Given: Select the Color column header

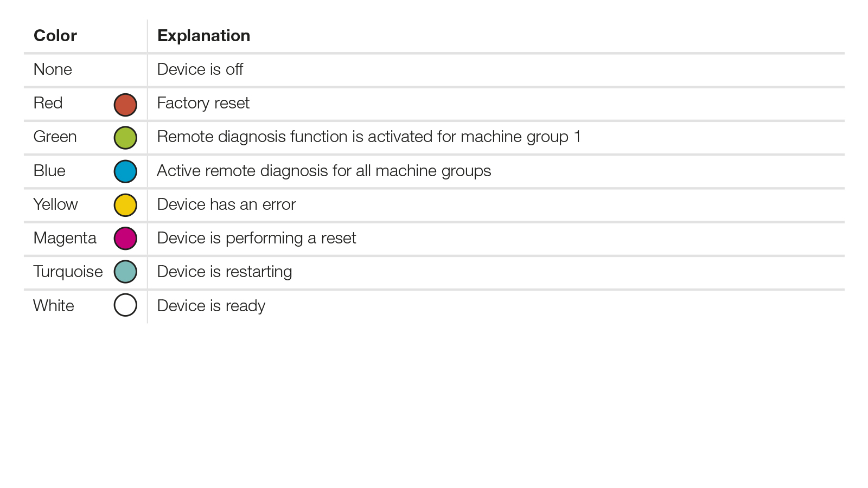Looking at the screenshot, I should [x=55, y=36].
